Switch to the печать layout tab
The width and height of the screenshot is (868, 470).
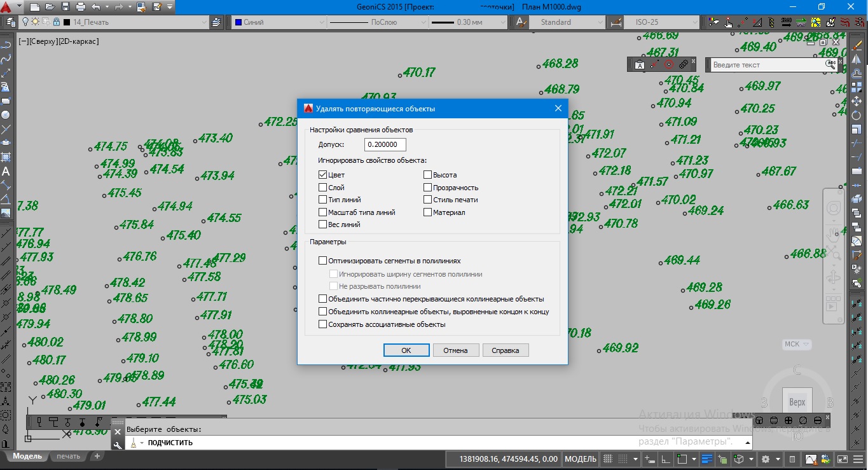(69, 456)
